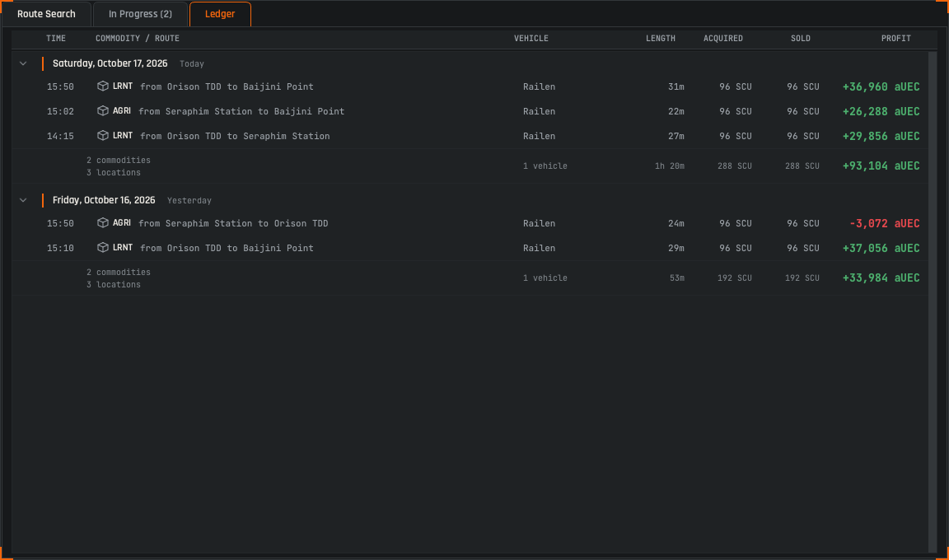Click the ledger vertical scrollbar
The image size is (949, 560).
click(933, 301)
